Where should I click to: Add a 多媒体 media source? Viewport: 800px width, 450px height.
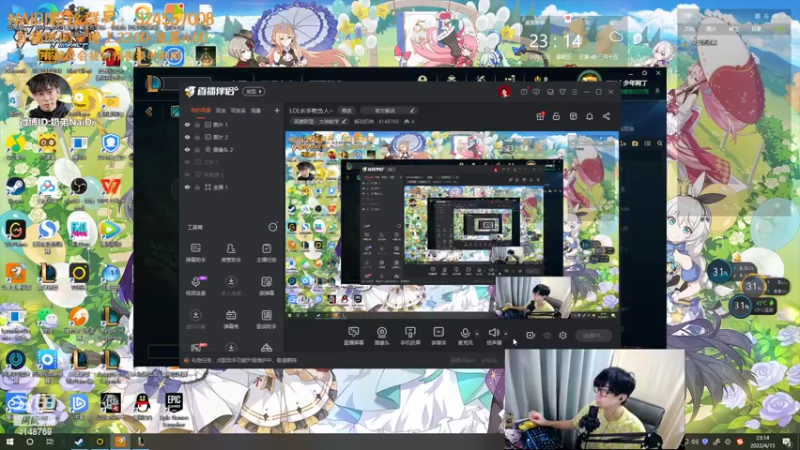(438, 336)
